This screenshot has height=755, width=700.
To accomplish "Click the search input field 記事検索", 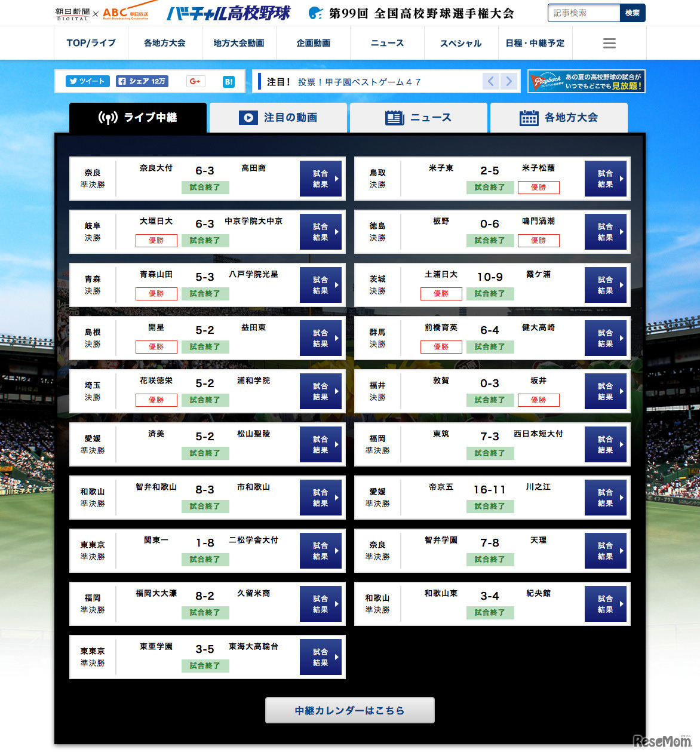I will (x=584, y=13).
